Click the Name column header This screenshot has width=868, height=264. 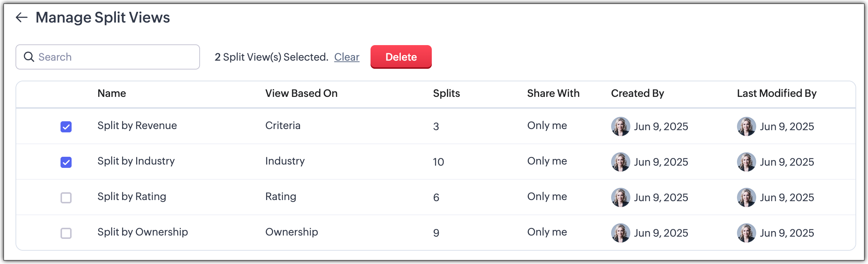(x=111, y=93)
